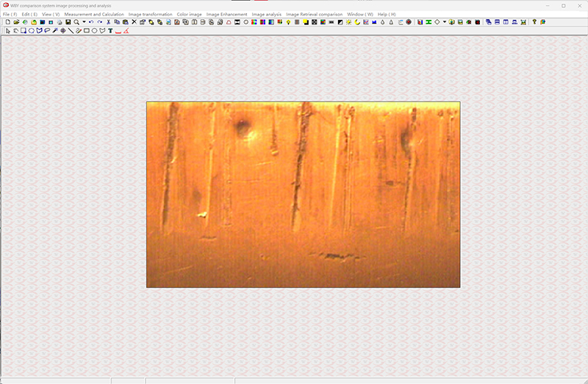Select the pencil freehand tool
The image size is (588, 384).
tap(79, 31)
